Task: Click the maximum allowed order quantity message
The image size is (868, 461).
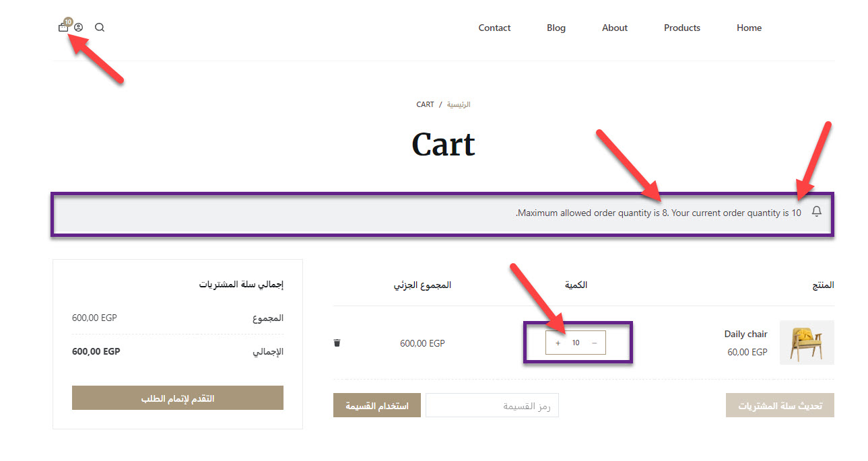Action: pyautogui.click(x=659, y=213)
